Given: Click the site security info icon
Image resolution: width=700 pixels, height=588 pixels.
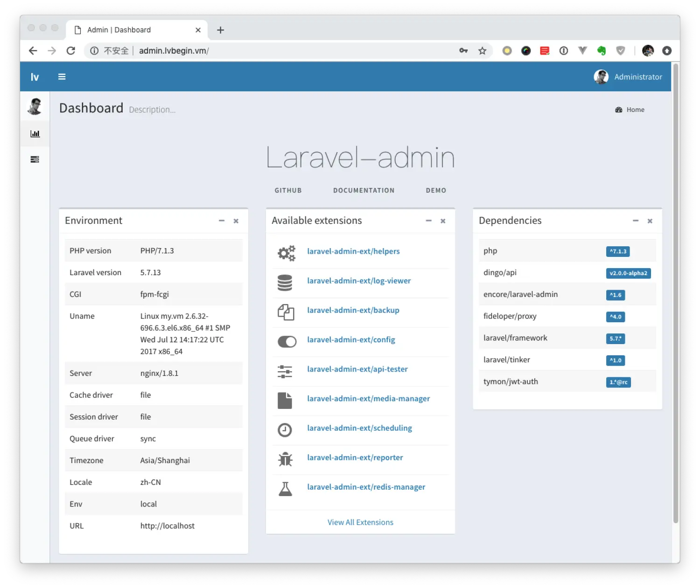Looking at the screenshot, I should pyautogui.click(x=94, y=51).
